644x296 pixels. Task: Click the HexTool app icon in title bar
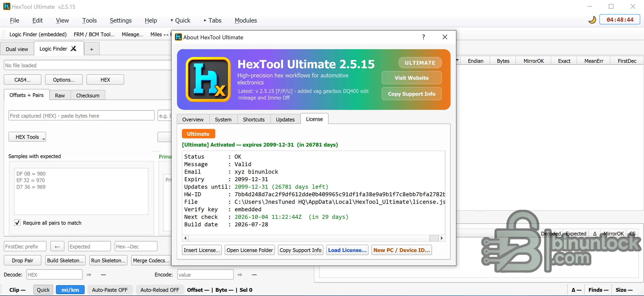pos(7,7)
